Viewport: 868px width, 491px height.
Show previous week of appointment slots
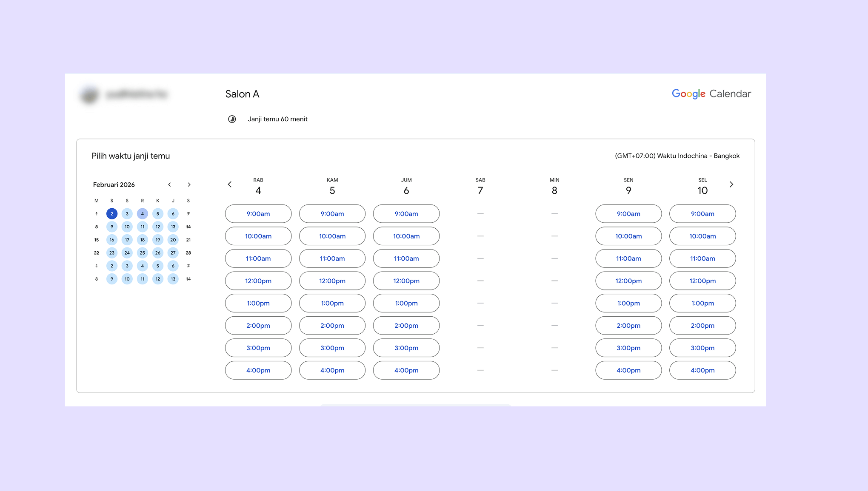coord(230,184)
